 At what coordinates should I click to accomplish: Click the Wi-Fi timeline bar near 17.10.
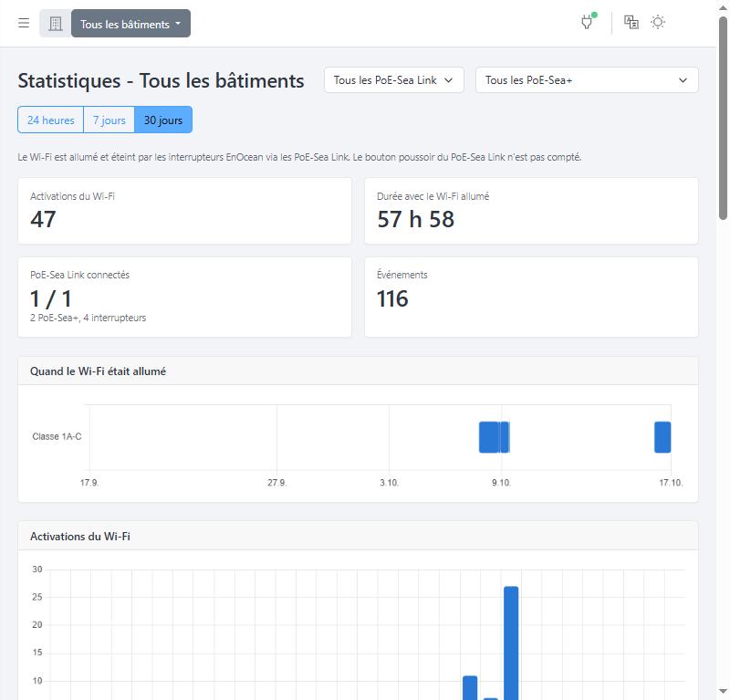point(662,437)
